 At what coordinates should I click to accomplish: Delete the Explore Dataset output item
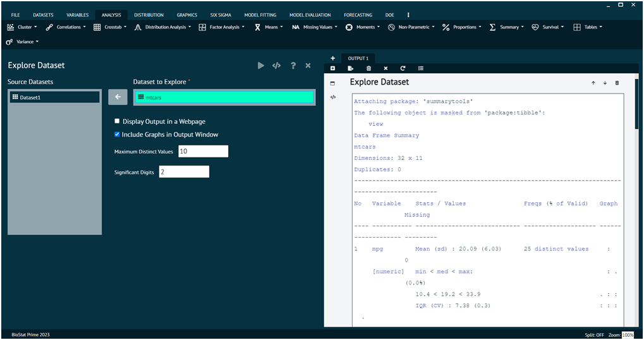[x=617, y=83]
